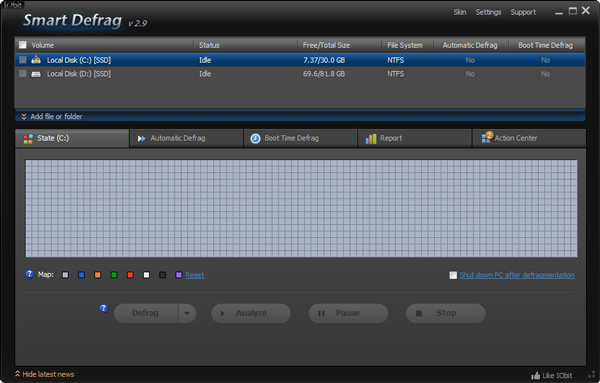The width and height of the screenshot is (600, 383).
Task: Open the Automatic Defrag tab
Action: [x=186, y=138]
